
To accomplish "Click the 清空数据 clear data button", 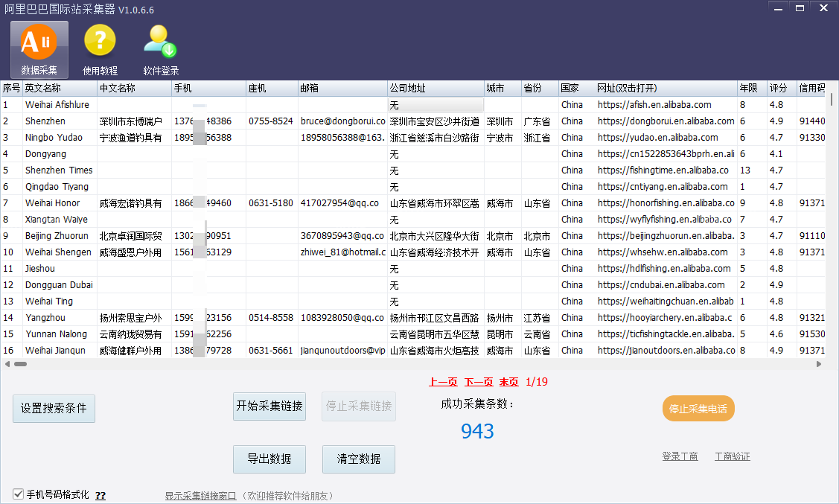I will point(359,459).
